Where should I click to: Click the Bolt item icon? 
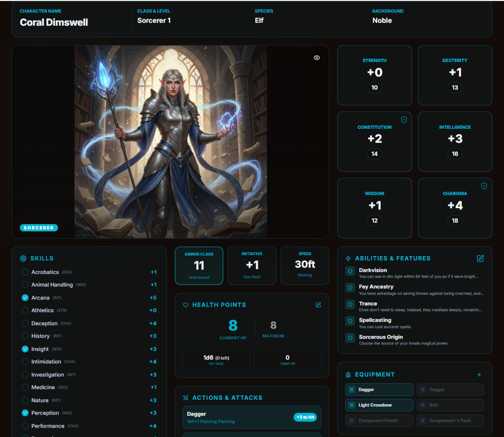click(423, 405)
